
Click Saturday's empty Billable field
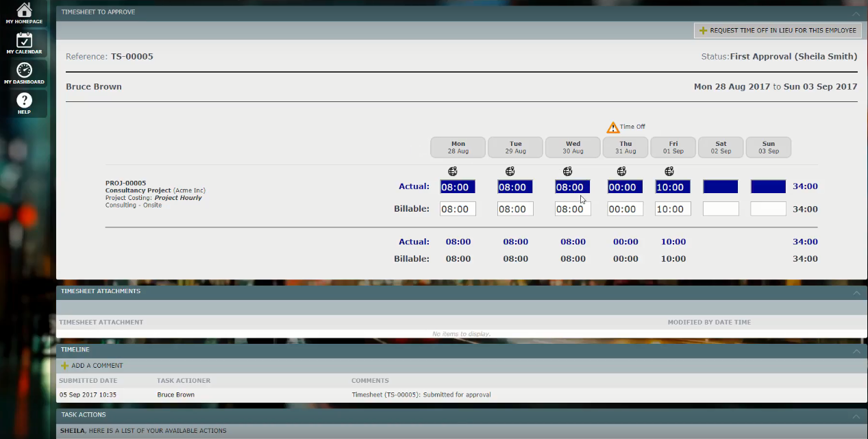click(721, 209)
